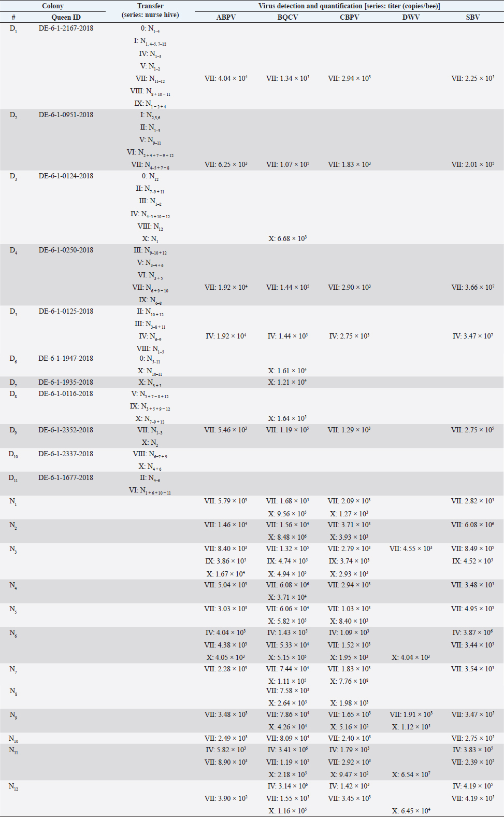Click queen ID DE-6-1-2167-2018
This screenshot has height=817, width=504.
66,28
